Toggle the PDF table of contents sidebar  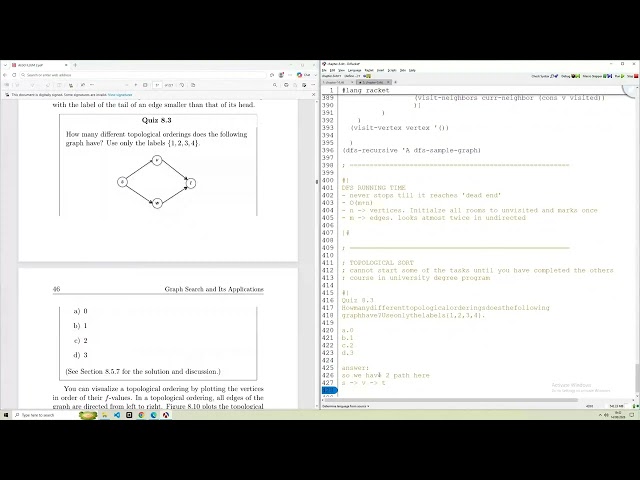(x=7, y=85)
